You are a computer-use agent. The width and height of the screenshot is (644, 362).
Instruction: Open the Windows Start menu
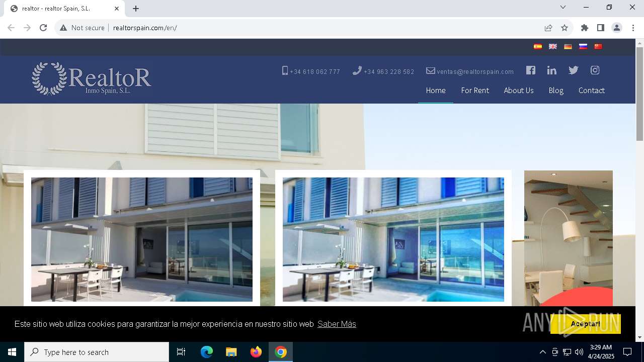[x=12, y=352]
